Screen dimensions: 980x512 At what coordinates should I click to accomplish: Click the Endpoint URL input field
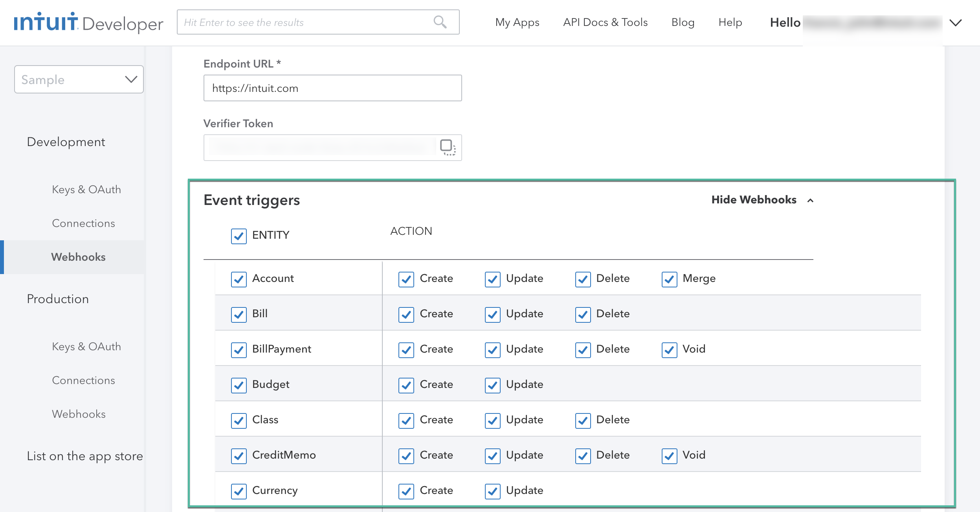332,88
